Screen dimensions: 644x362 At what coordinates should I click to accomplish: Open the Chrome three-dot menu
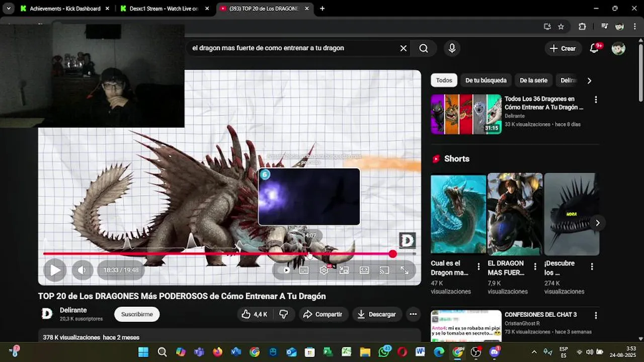635,27
